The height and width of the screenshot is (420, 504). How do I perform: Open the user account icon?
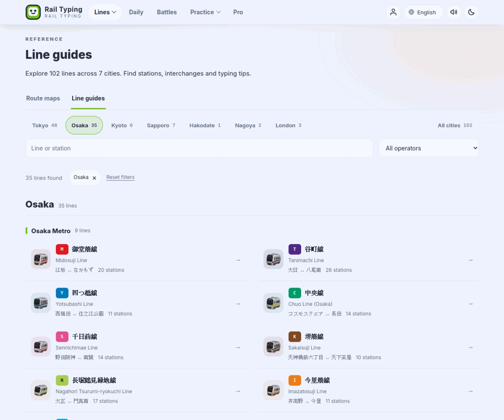[393, 12]
